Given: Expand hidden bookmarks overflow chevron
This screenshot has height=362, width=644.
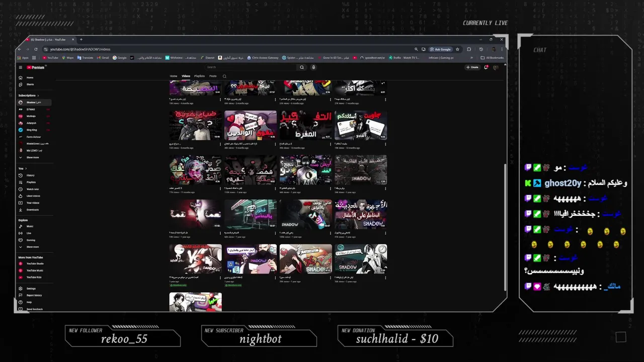Looking at the screenshot, I should pos(471,58).
